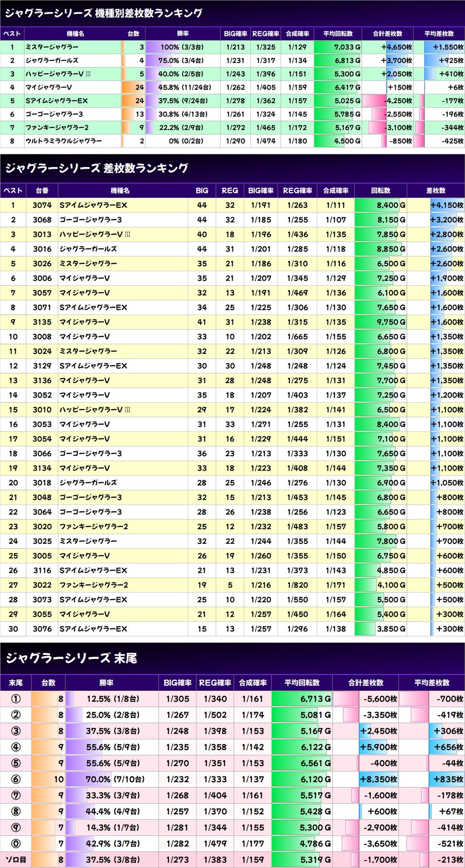Click the 台番 column header
The width and height of the screenshot is (465, 868).
tap(42, 190)
